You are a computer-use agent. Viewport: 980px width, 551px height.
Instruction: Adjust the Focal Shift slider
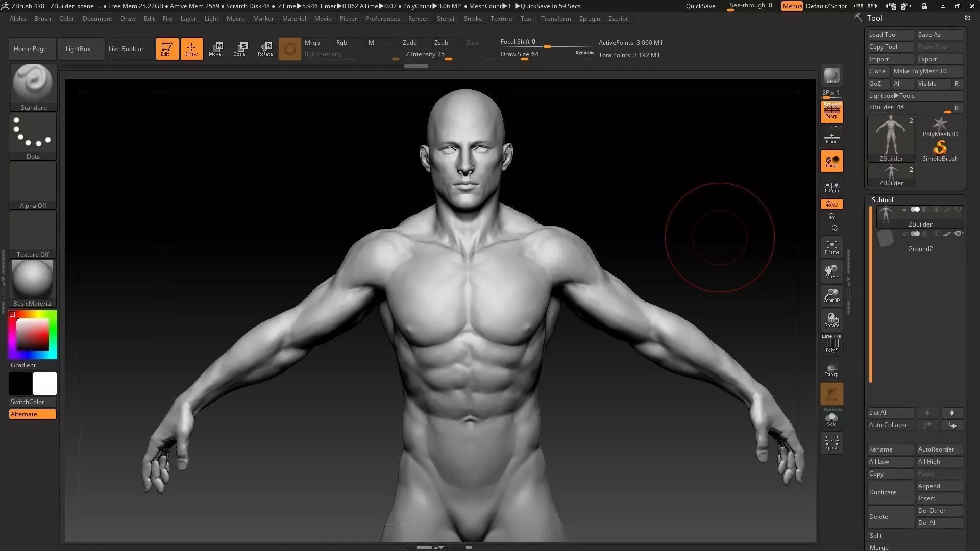click(x=546, y=42)
